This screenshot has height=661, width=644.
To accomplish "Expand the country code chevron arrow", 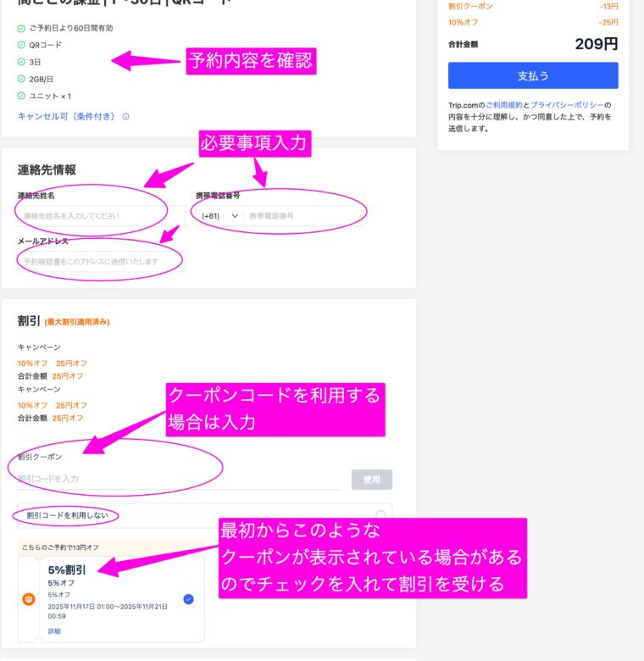I will 235,216.
